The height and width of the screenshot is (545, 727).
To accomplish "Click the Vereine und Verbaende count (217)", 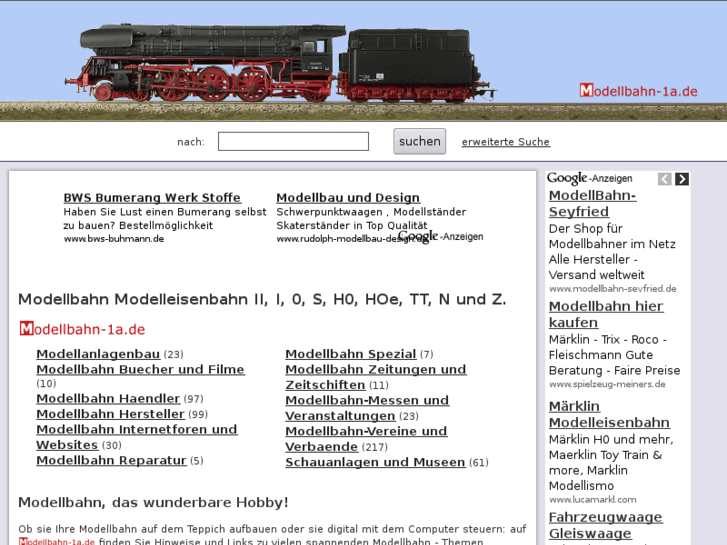I will [375, 447].
